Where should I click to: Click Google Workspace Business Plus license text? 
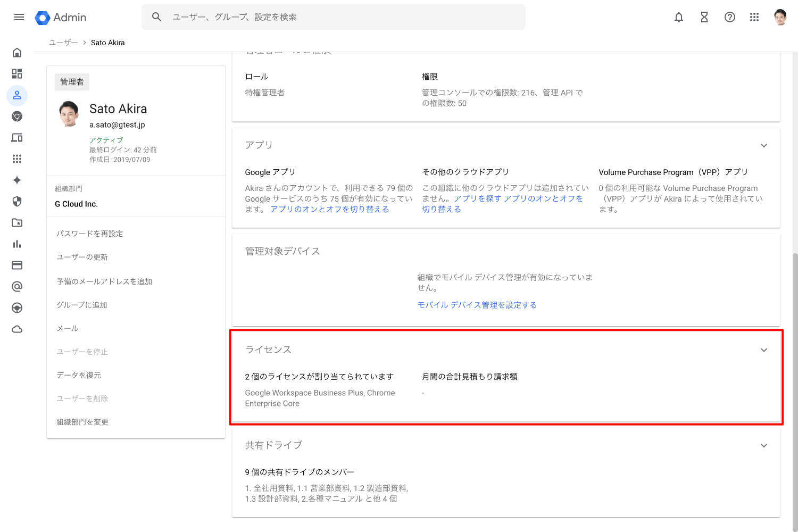tap(305, 393)
